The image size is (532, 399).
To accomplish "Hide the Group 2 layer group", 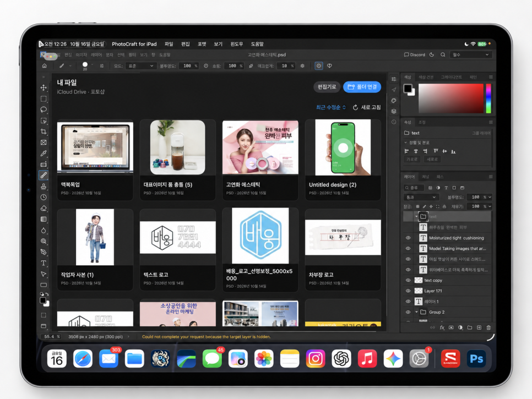I will click(x=408, y=312).
